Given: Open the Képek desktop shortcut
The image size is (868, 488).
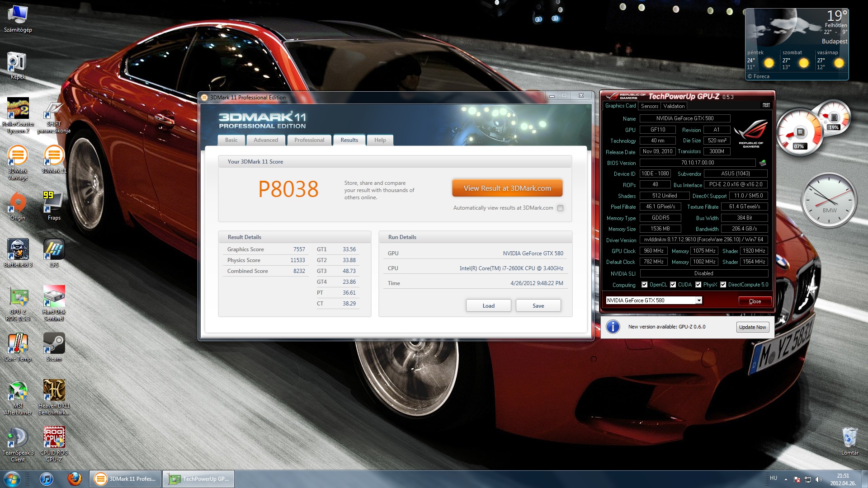Looking at the screenshot, I should click(18, 66).
